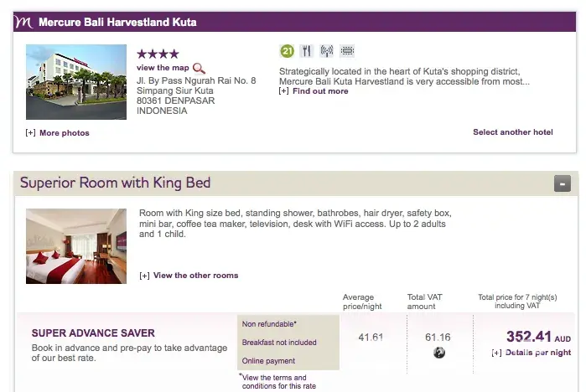Click the four-star rating icons

[158, 54]
